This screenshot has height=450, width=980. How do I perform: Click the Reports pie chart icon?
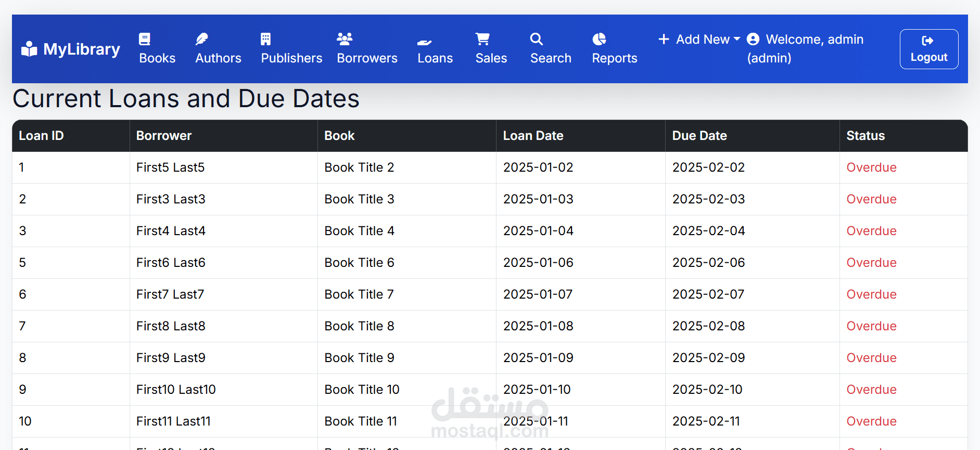(x=600, y=39)
